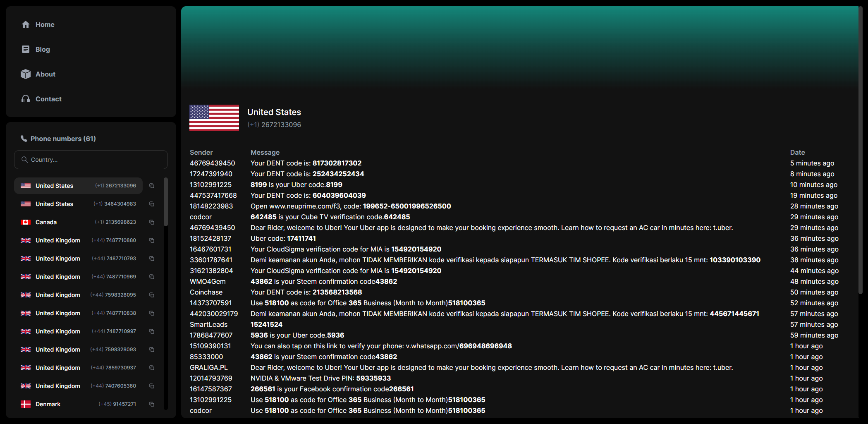868x424 pixels.
Task: Select United Kingdom 7487710880 entry
Action: (x=79, y=240)
